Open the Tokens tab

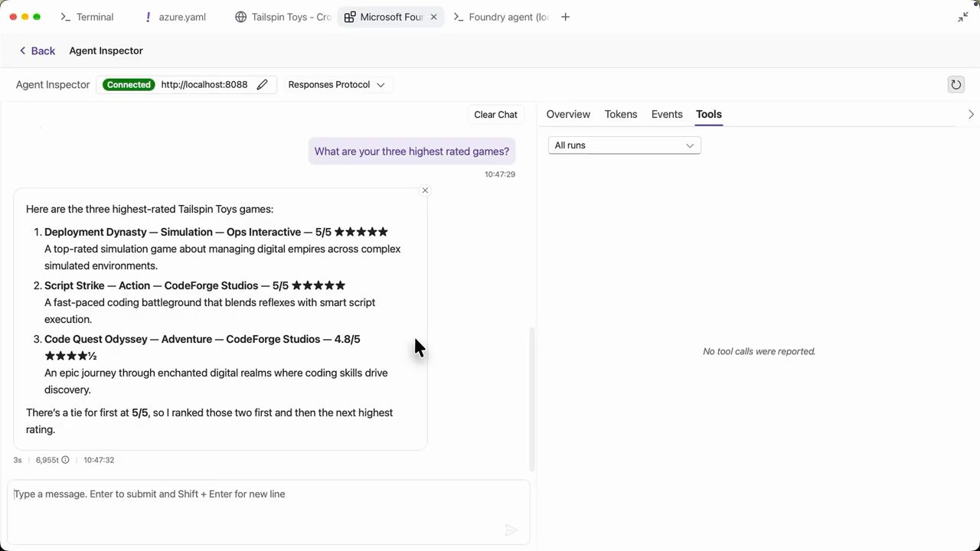coord(621,114)
